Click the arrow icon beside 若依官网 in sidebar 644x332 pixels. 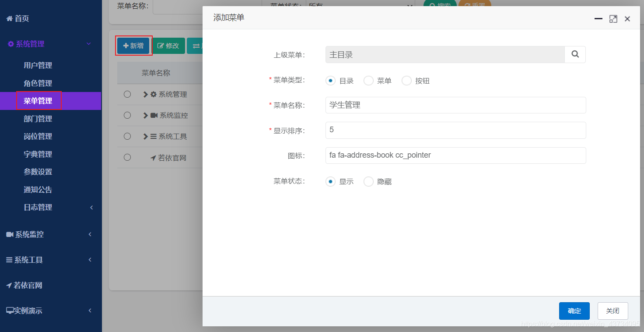[9, 286]
